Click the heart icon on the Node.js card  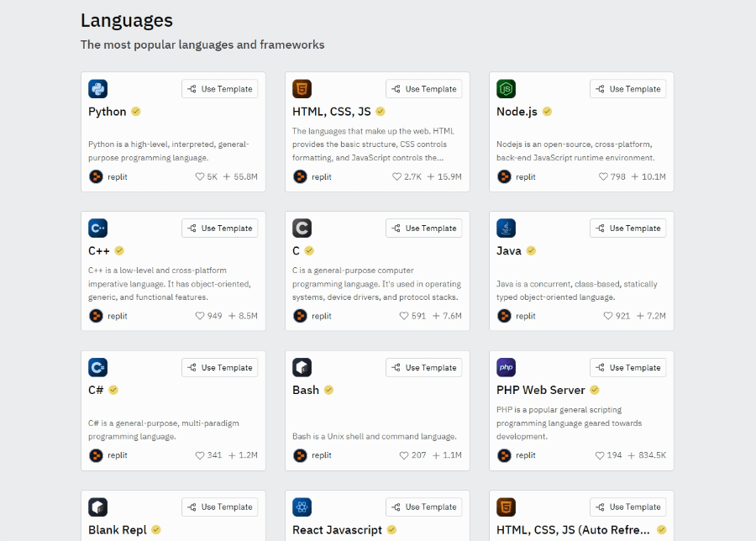point(603,177)
